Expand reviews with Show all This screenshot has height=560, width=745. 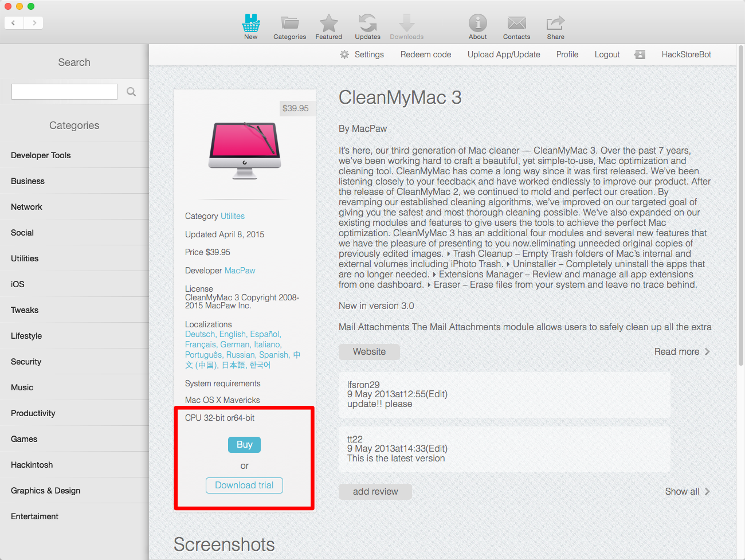click(687, 492)
